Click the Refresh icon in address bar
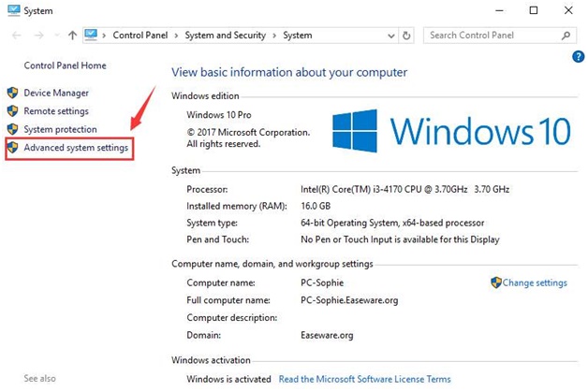 (x=406, y=36)
